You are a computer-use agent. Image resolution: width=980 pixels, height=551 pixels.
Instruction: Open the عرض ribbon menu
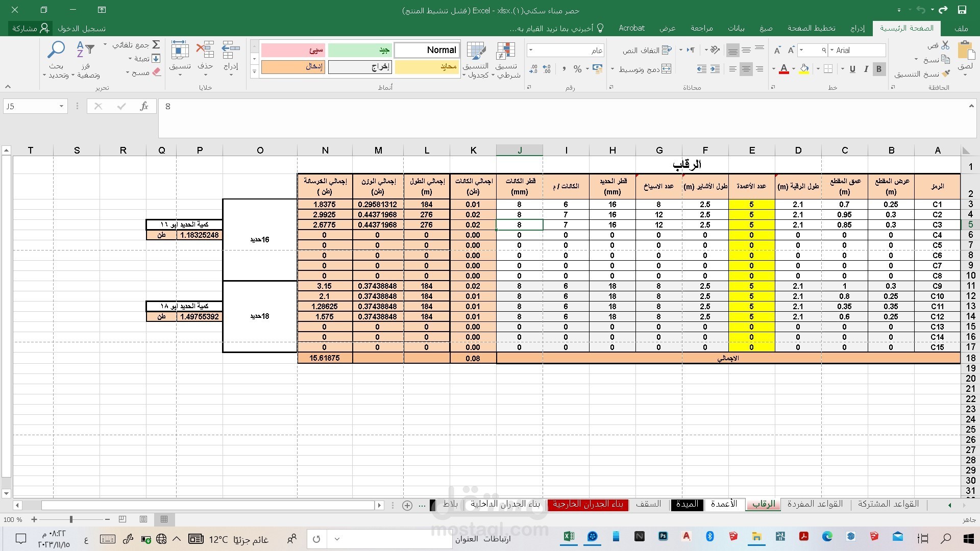click(669, 28)
